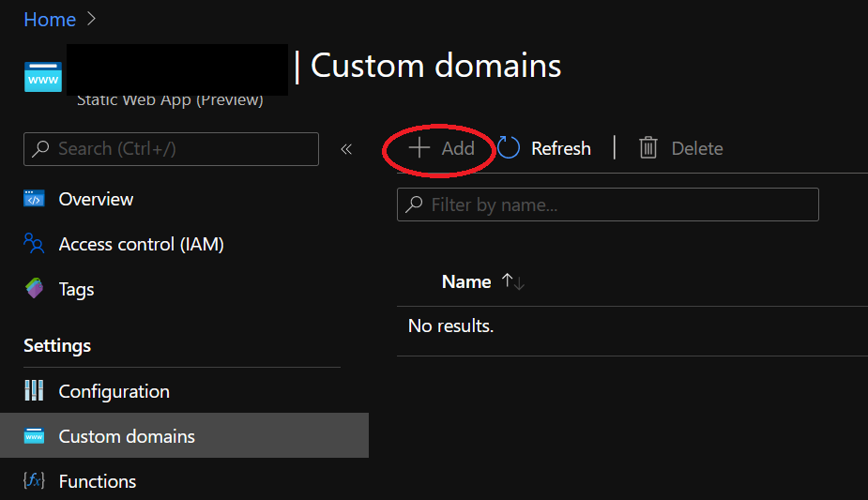Click the Access control people icon

(x=34, y=243)
